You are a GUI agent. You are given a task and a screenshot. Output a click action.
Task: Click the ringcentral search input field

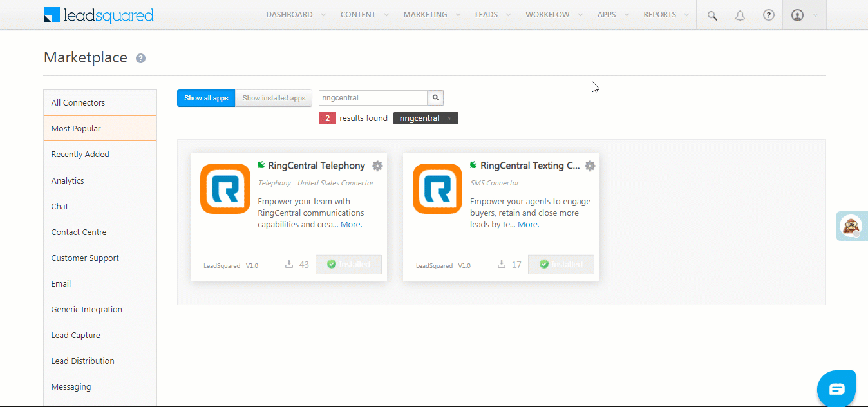coord(373,98)
